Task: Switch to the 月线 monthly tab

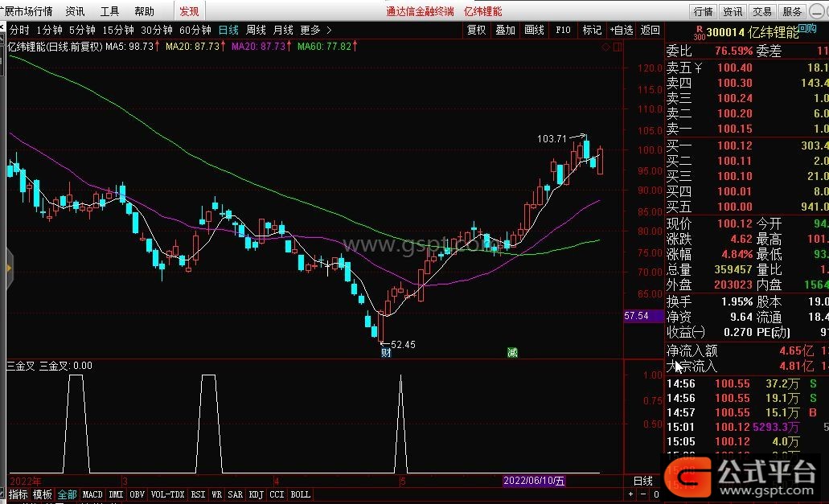Action: [283, 30]
